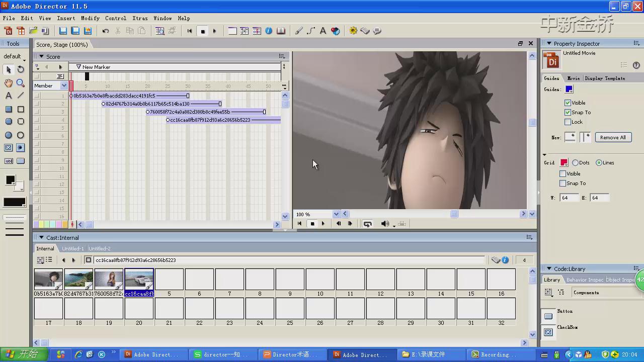Screen dimensions: 644x362
Task: Select the Arrow tool in Tools
Action: coord(9,69)
